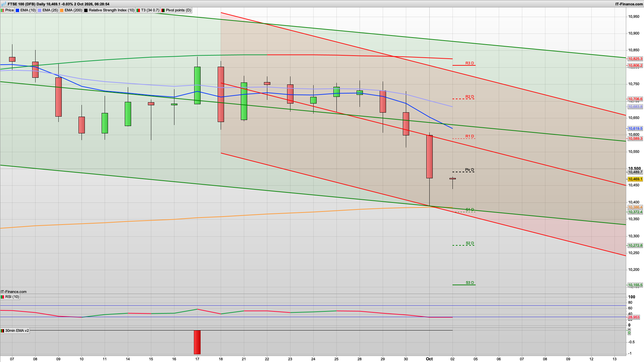644x362 pixels.
Task: Click the 10,619.5 EMA 10 price tag
Action: tap(635, 128)
